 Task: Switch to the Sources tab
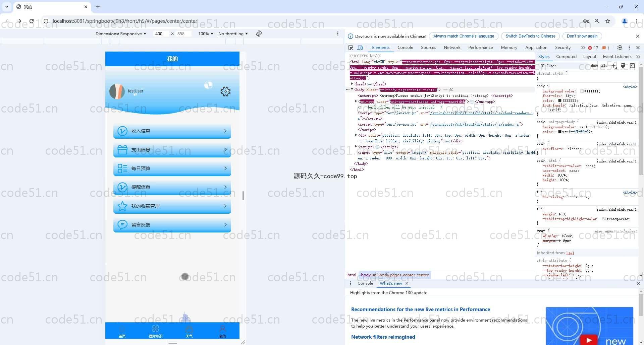click(428, 48)
